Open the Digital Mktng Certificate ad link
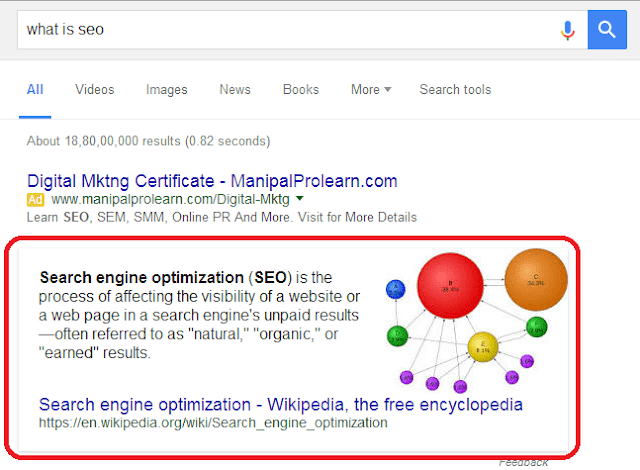 click(212, 181)
